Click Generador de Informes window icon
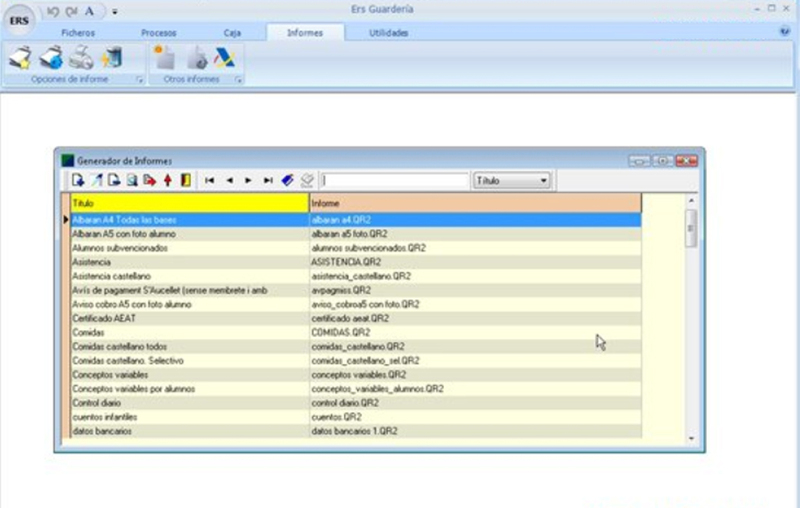 (x=68, y=161)
